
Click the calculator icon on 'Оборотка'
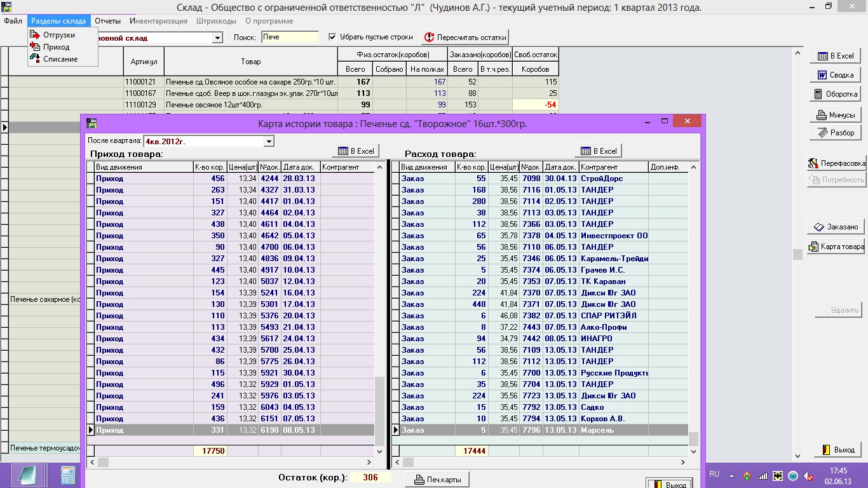pyautogui.click(x=818, y=94)
